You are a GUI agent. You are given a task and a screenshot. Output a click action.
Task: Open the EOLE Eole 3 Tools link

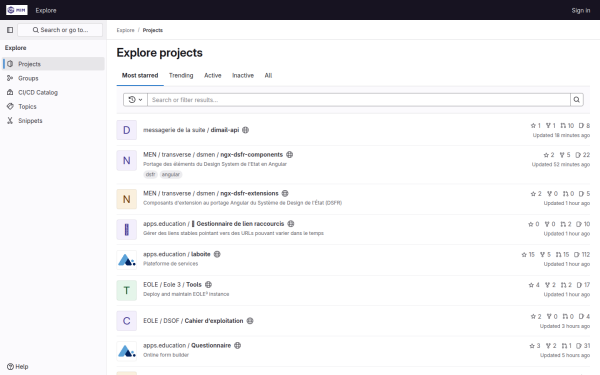172,285
